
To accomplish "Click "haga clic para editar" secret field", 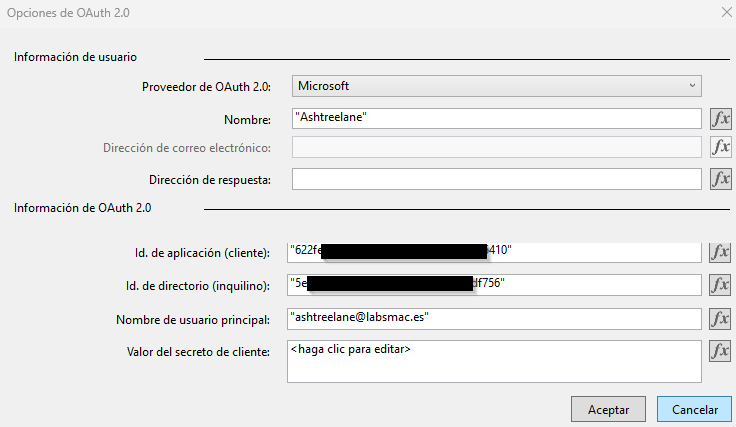I will [494, 361].
